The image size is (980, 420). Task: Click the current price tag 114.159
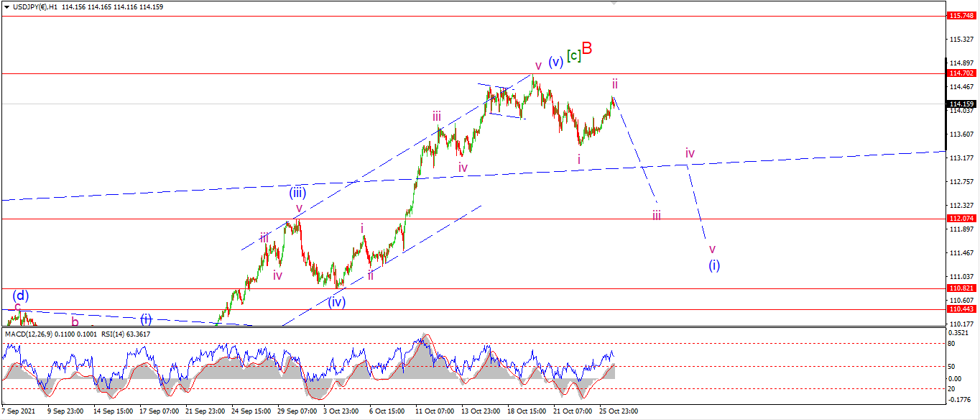[961, 104]
